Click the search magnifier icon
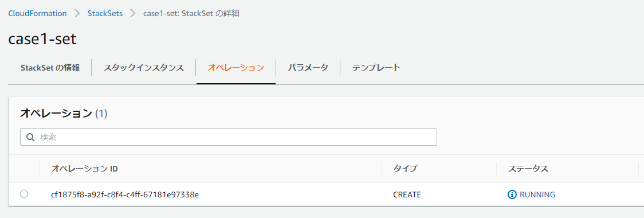Screen dimensions: 644x218 tap(30, 137)
